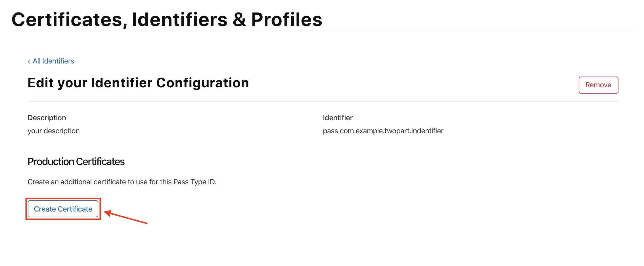
Task: Click the Identifier field label
Action: point(338,118)
